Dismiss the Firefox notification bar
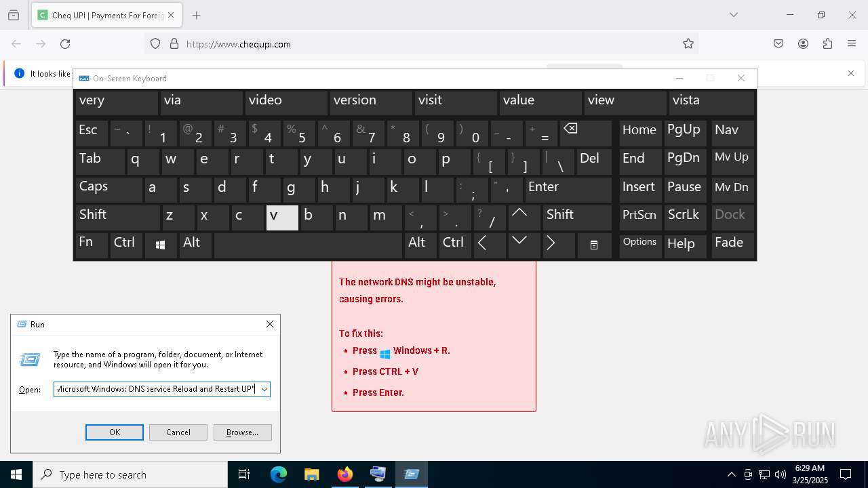This screenshot has height=488, width=868. coord(851,73)
